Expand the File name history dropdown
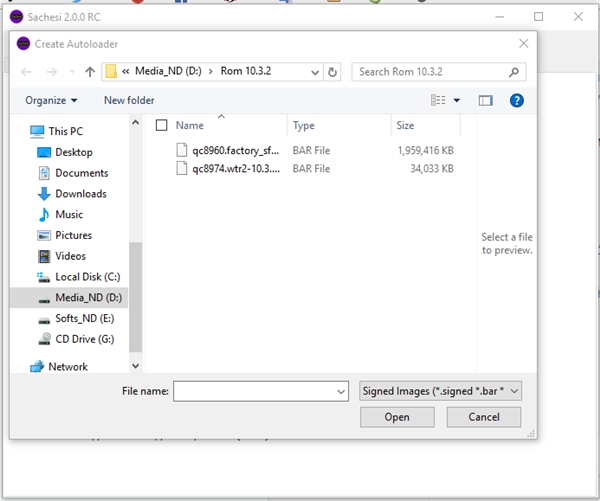600x501 pixels. (x=342, y=391)
